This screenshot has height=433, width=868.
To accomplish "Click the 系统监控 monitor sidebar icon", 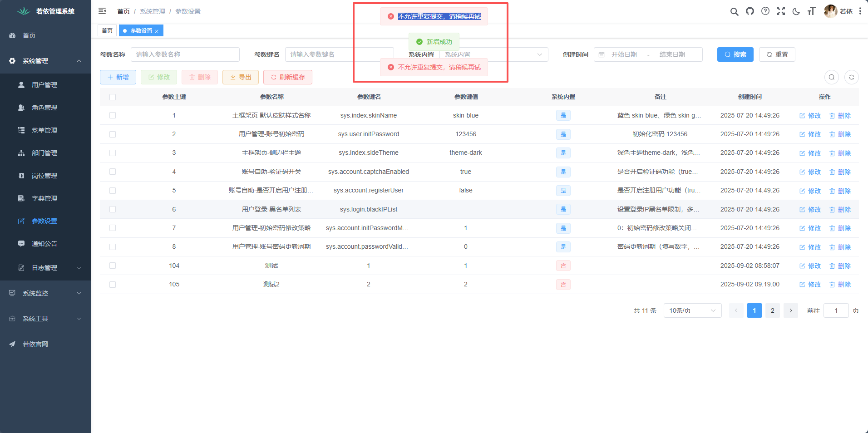I will pyautogui.click(x=12, y=293).
